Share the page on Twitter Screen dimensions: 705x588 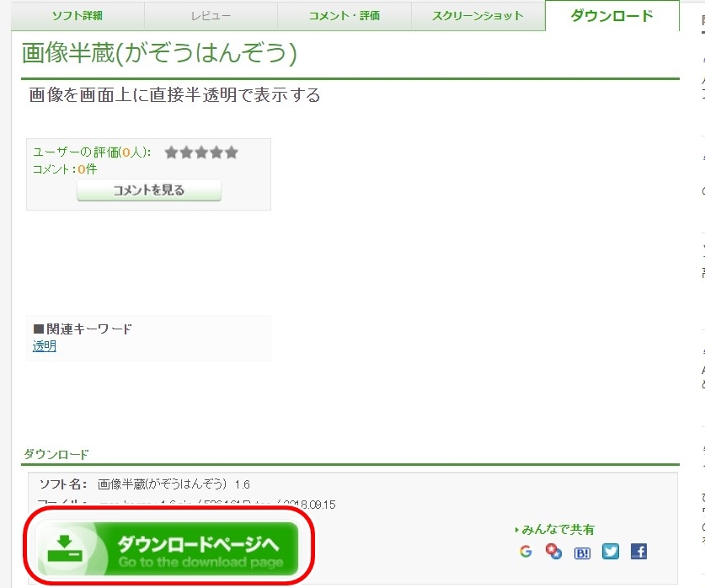[x=611, y=552]
